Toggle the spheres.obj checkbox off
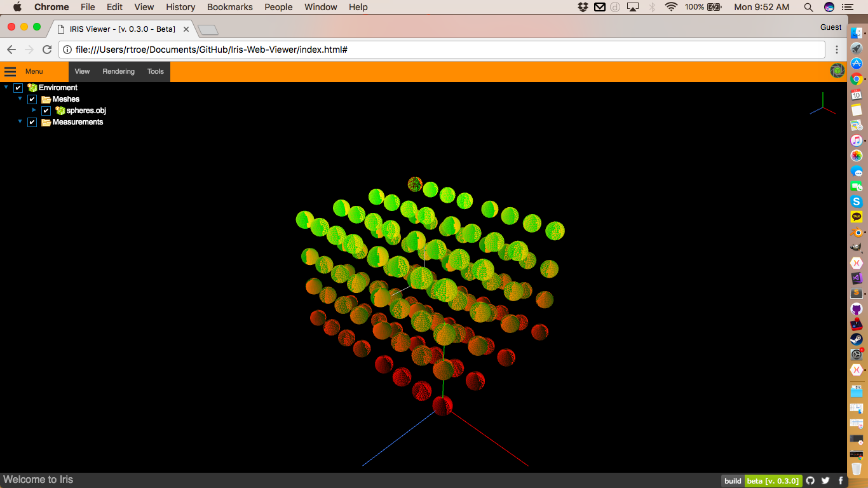 [46, 111]
